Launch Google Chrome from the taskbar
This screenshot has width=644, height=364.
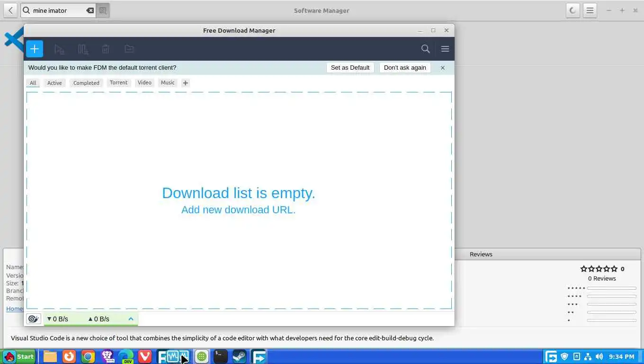tap(88, 356)
